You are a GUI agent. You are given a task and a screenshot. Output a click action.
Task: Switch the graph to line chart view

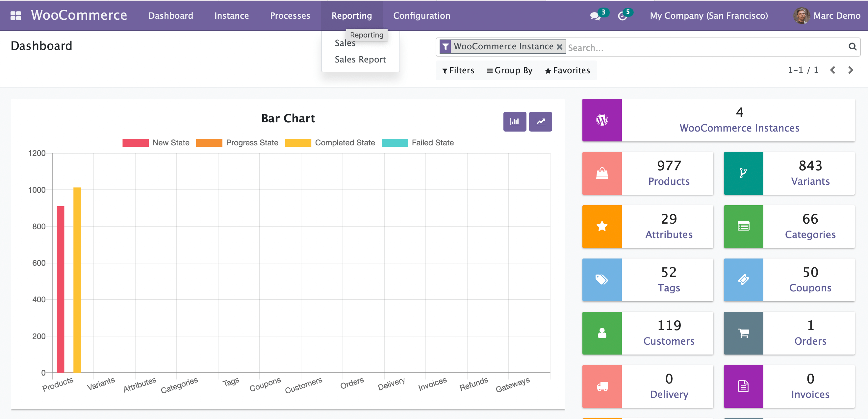click(x=541, y=122)
